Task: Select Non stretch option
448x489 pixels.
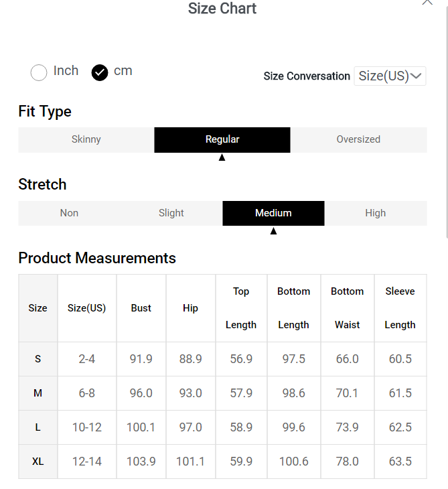Action: coord(69,213)
